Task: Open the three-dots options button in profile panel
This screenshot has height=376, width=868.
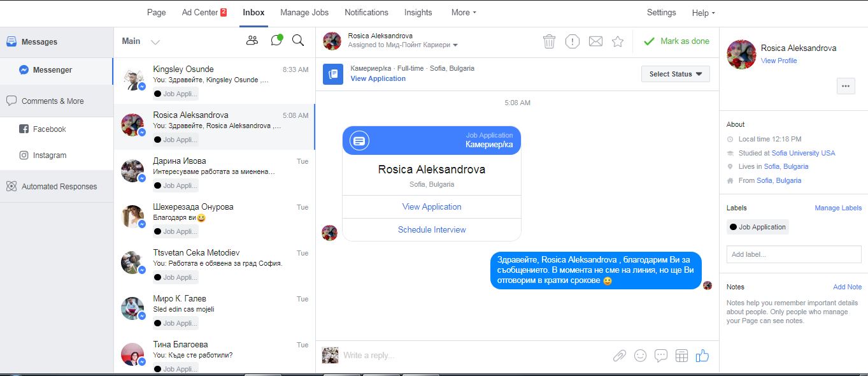Action: [846, 86]
